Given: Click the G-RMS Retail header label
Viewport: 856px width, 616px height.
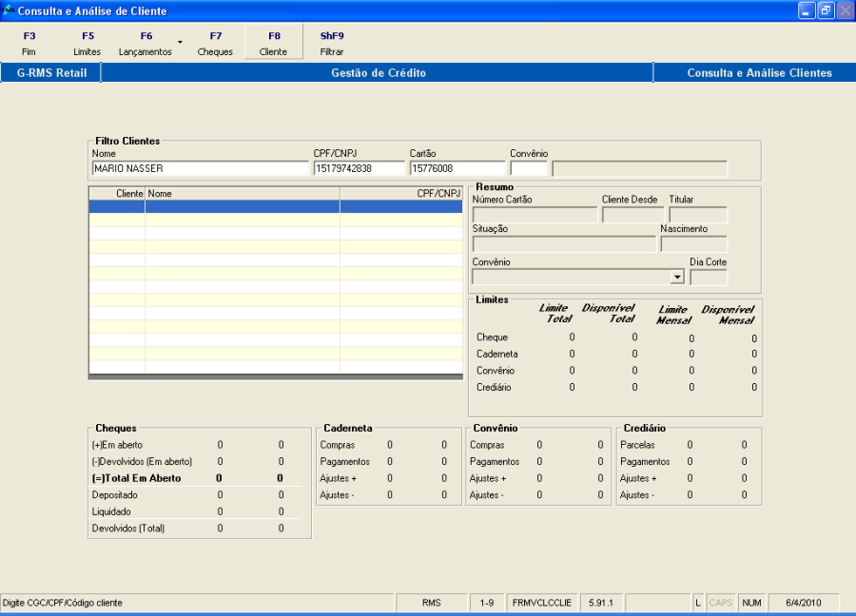Looking at the screenshot, I should click(x=51, y=73).
